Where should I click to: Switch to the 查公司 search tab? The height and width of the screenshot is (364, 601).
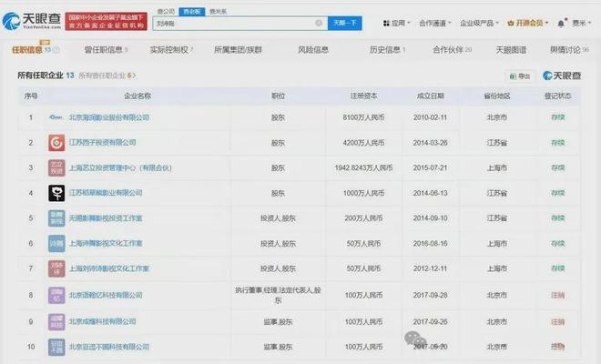coord(166,12)
